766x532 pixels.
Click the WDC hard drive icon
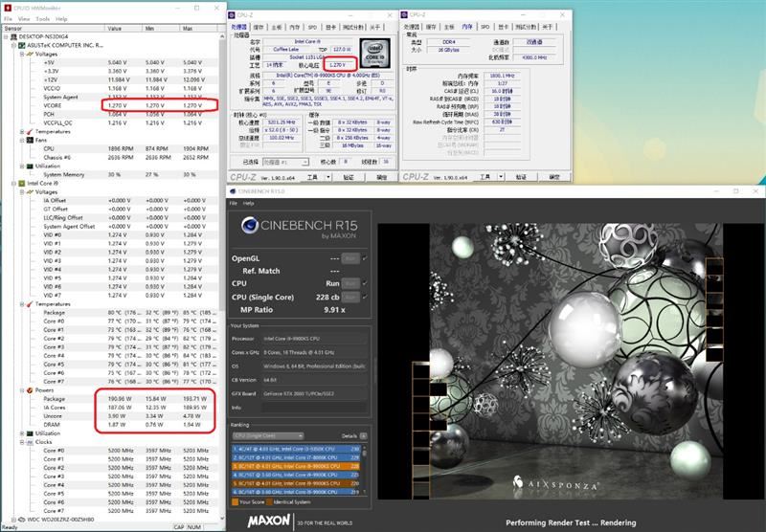pos(21,520)
